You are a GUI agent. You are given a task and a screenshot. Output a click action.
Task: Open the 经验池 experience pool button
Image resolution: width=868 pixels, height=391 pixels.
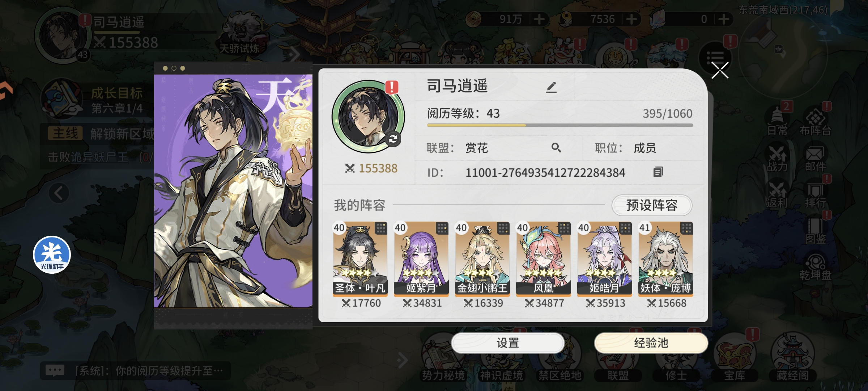pyautogui.click(x=651, y=343)
